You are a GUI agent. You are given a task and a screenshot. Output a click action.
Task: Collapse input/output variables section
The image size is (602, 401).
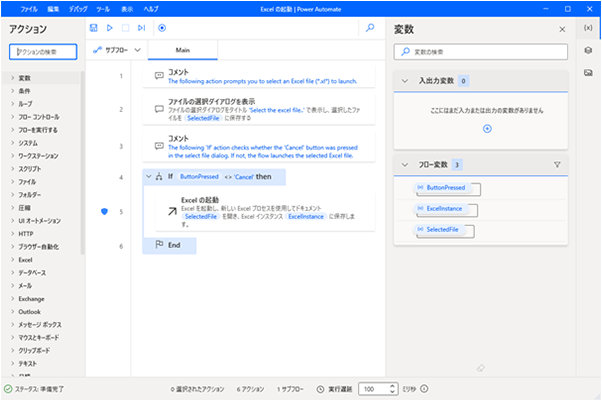405,81
